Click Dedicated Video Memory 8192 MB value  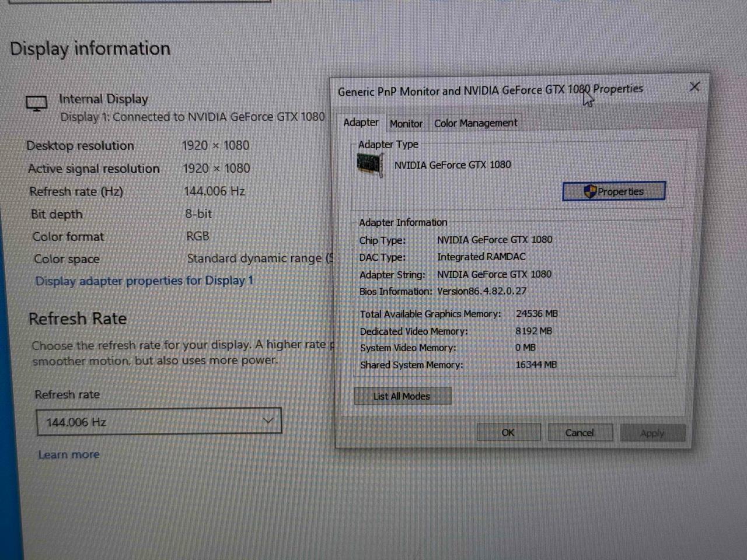[x=533, y=331]
